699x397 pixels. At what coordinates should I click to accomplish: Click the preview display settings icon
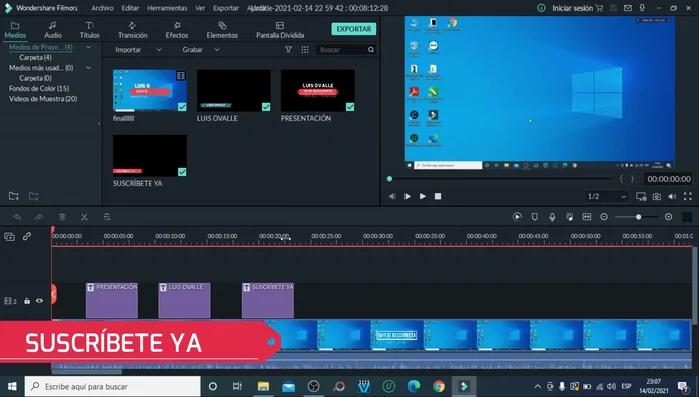pyautogui.click(x=641, y=196)
